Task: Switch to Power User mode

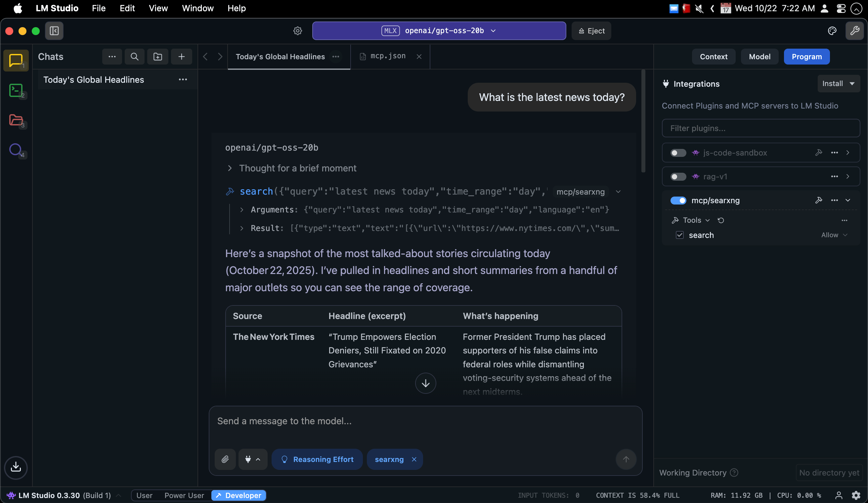Action: [184, 495]
